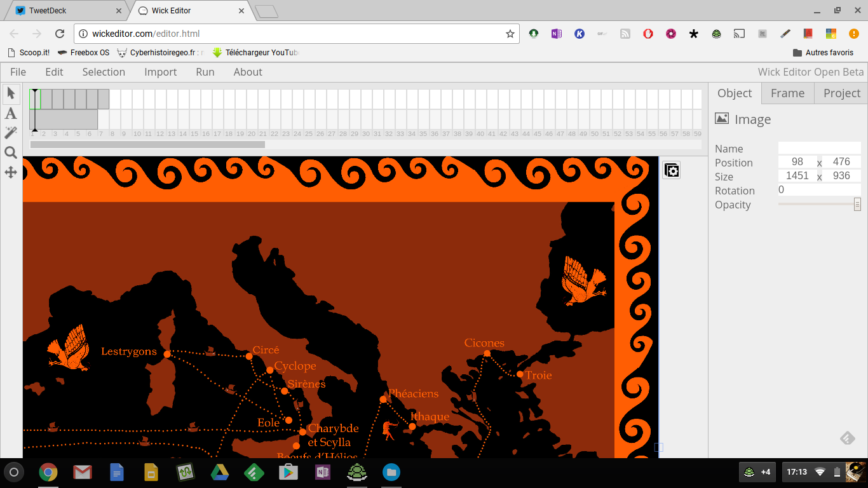Select the Pan move tool
Viewport: 868px width, 488px height.
11,172
